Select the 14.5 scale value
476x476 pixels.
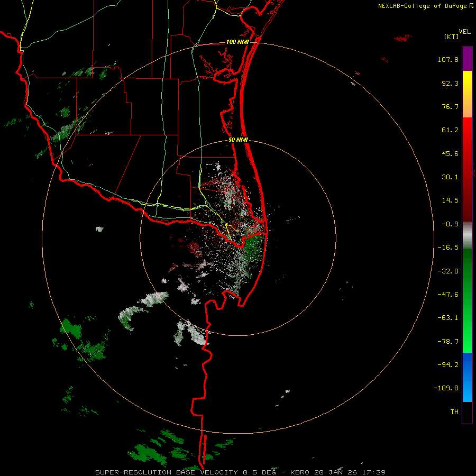click(x=450, y=200)
